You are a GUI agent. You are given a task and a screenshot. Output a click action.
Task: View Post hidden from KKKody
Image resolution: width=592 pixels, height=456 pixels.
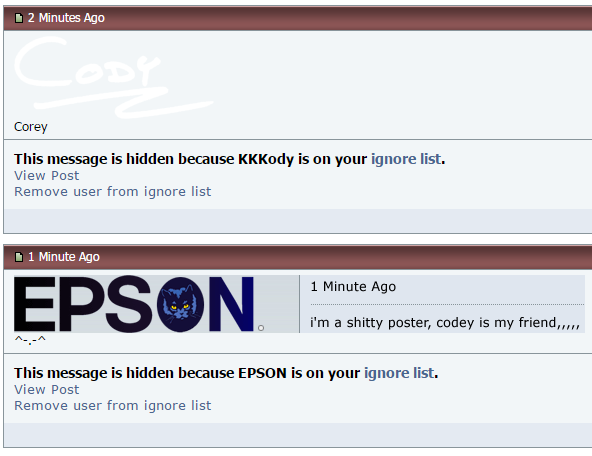(x=46, y=176)
